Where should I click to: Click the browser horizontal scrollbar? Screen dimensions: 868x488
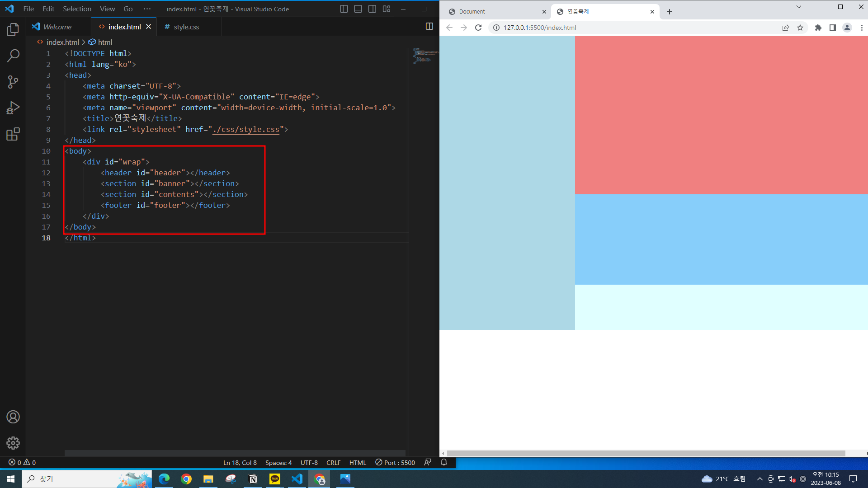tap(646, 453)
